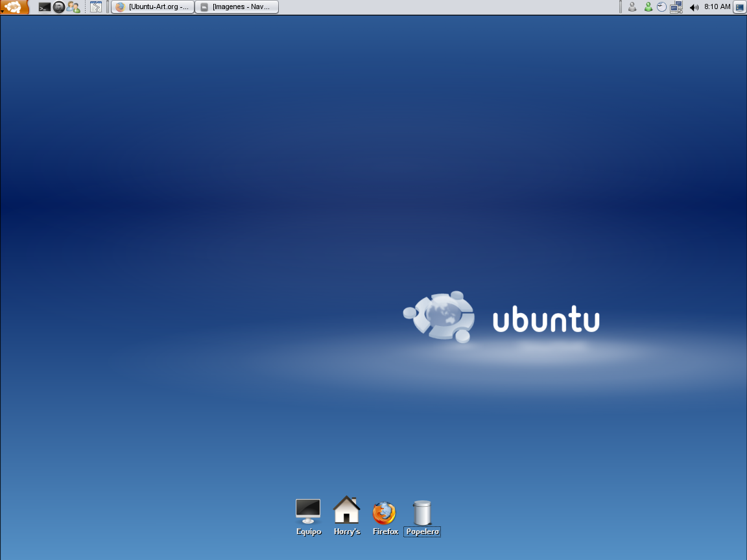Viewport: 747px width, 560px height.
Task: Click the dark round launcher icon in panel
Action: click(x=58, y=7)
